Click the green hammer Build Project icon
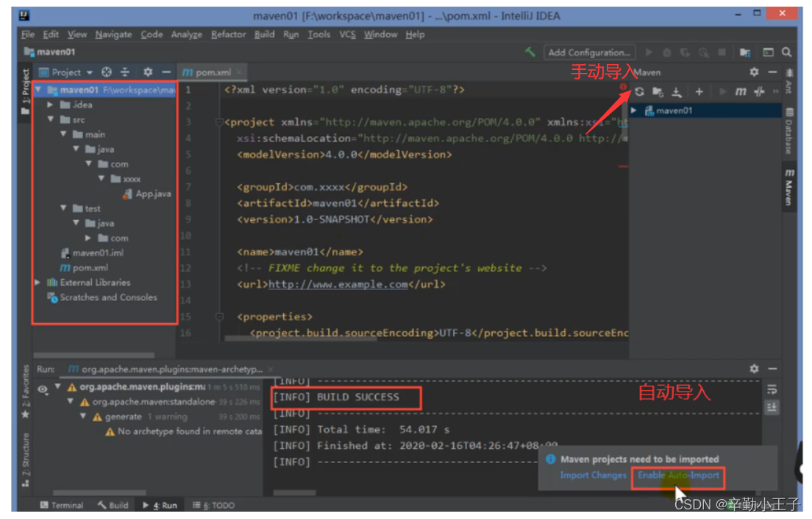 530,52
